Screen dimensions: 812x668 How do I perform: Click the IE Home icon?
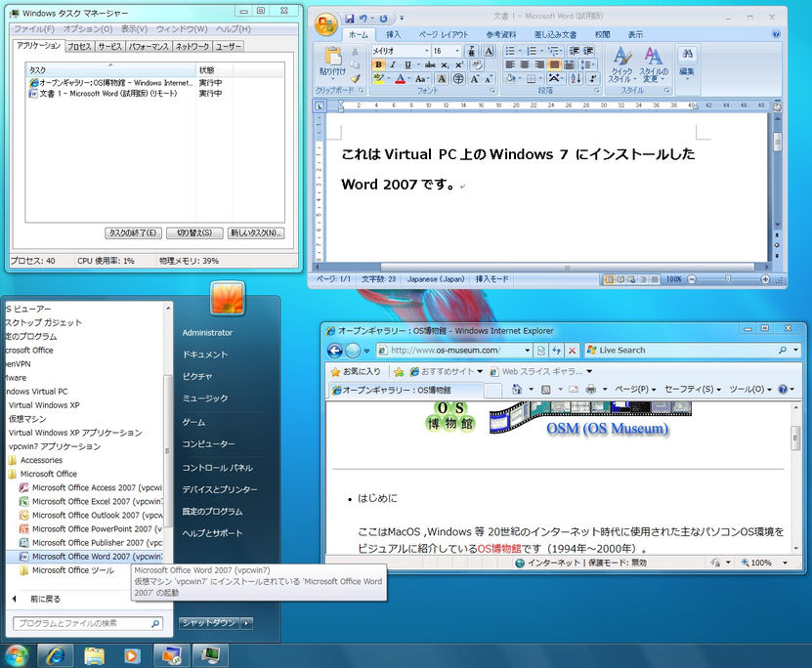coord(516,389)
